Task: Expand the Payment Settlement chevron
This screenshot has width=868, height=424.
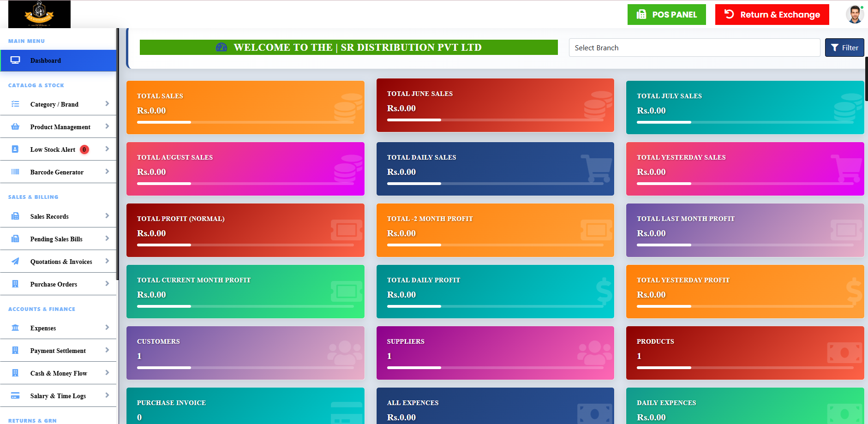Action: 107,350
